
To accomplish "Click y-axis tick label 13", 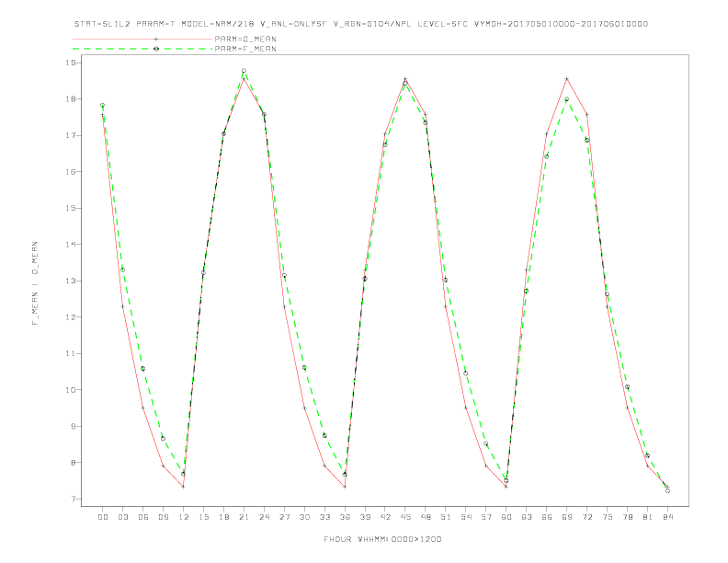I will click(71, 281).
